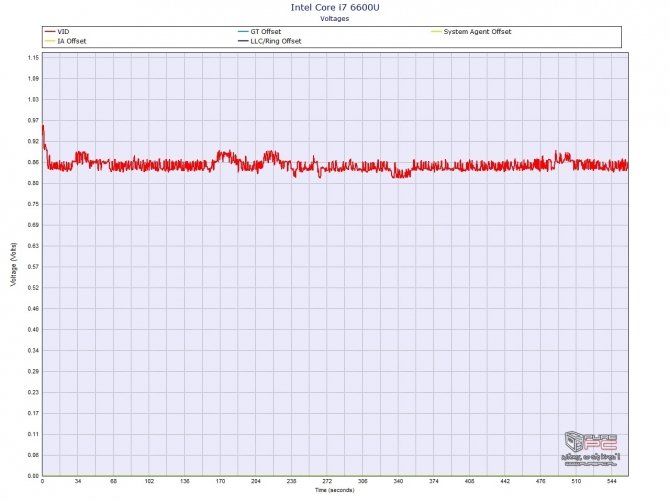Click the 340 x-axis tick label
This screenshot has width=670, height=502.
pos(398,481)
